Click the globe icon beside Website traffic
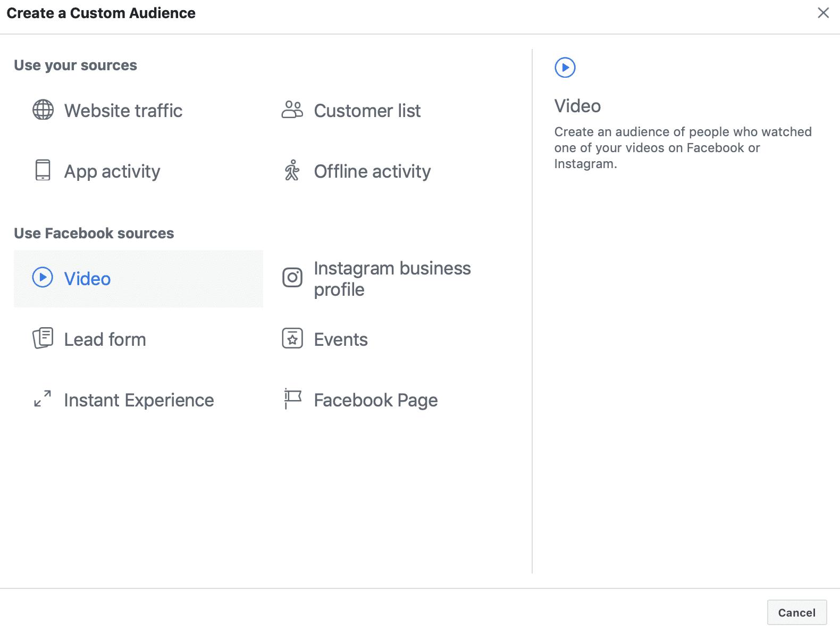 click(x=43, y=110)
